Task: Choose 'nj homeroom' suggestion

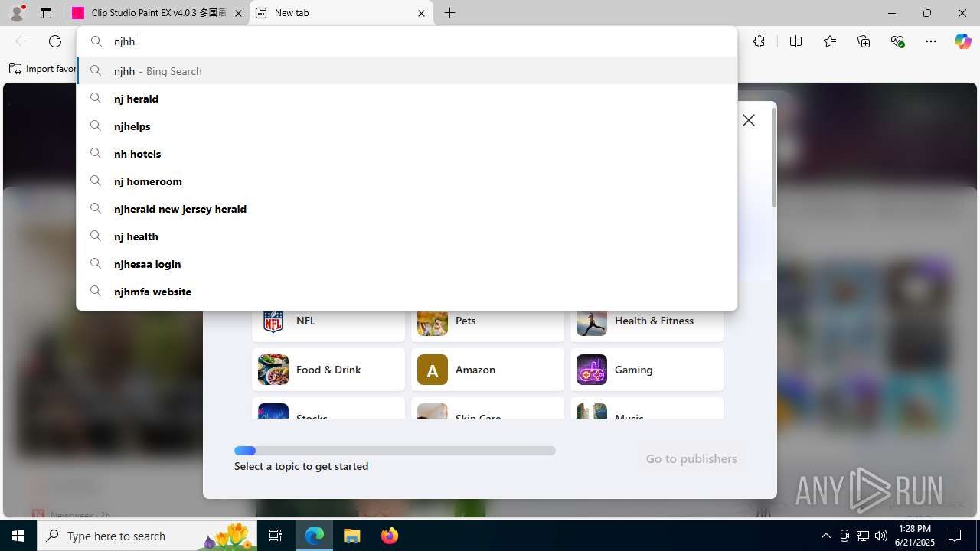Action: click(x=407, y=181)
